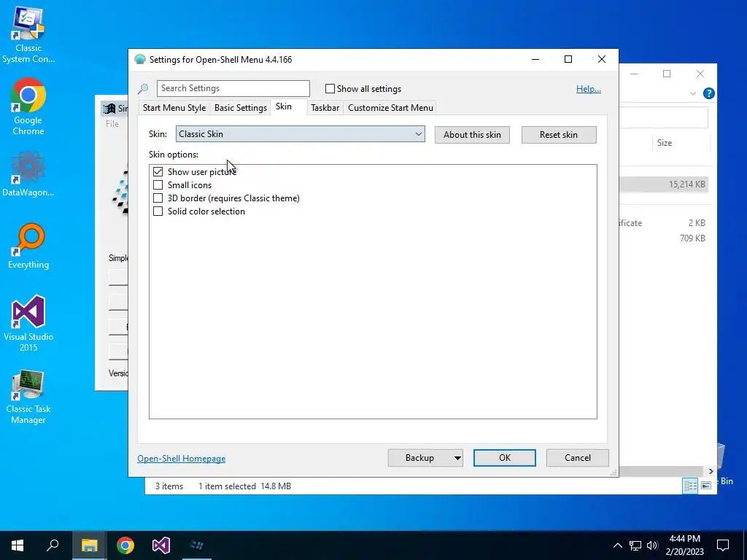This screenshot has width=747, height=560.
Task: Click the Reset skin button
Action: [558, 135]
